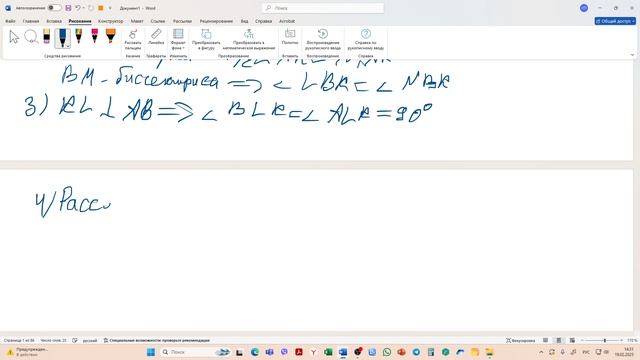Switch to the Рецензирование (Review) tab
This screenshot has width=640, height=360.
216,21
